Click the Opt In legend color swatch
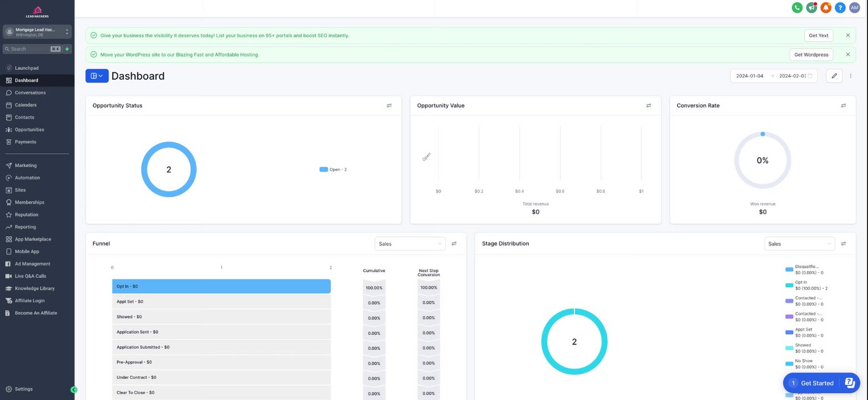This screenshot has width=868, height=400. pos(789,286)
